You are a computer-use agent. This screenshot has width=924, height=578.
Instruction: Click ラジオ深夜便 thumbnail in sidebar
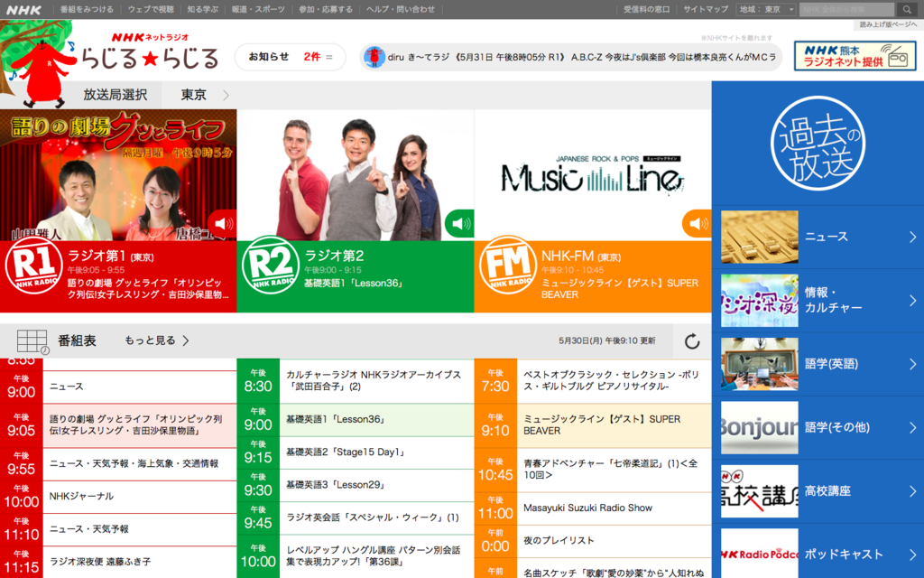(x=760, y=301)
